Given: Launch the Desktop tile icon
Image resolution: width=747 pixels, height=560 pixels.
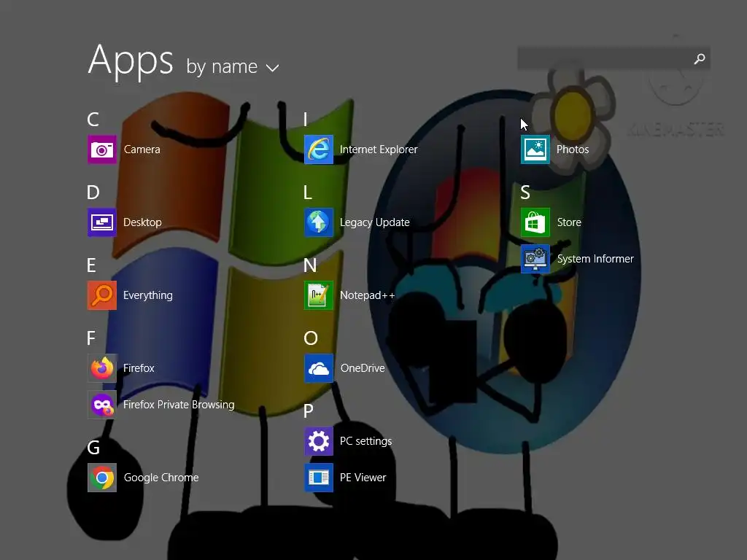Looking at the screenshot, I should 102,222.
